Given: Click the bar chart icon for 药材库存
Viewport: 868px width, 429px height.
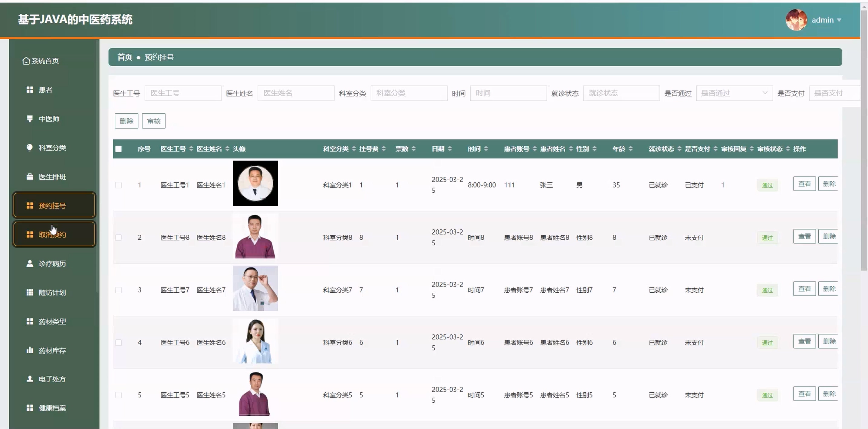Looking at the screenshot, I should click(x=30, y=350).
